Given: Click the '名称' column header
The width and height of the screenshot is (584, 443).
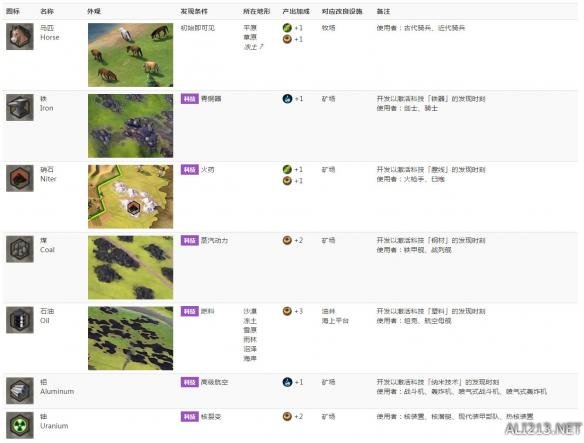Looking at the screenshot, I should 47,11.
